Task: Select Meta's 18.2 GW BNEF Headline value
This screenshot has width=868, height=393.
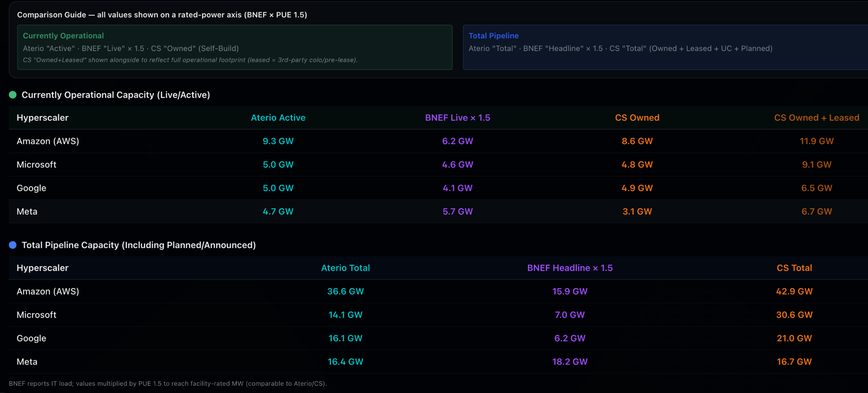Action: tap(570, 362)
